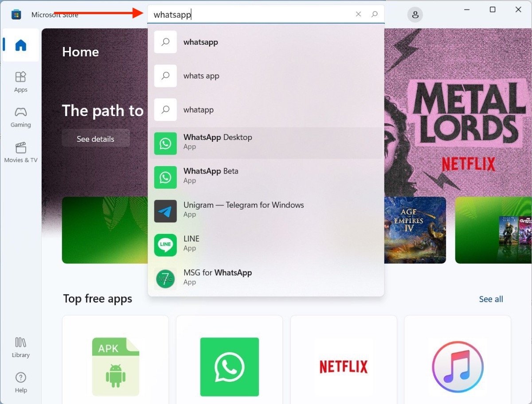The height and width of the screenshot is (404, 532).
Task: Open the WhatsApp card in Top free apps
Action: (229, 359)
